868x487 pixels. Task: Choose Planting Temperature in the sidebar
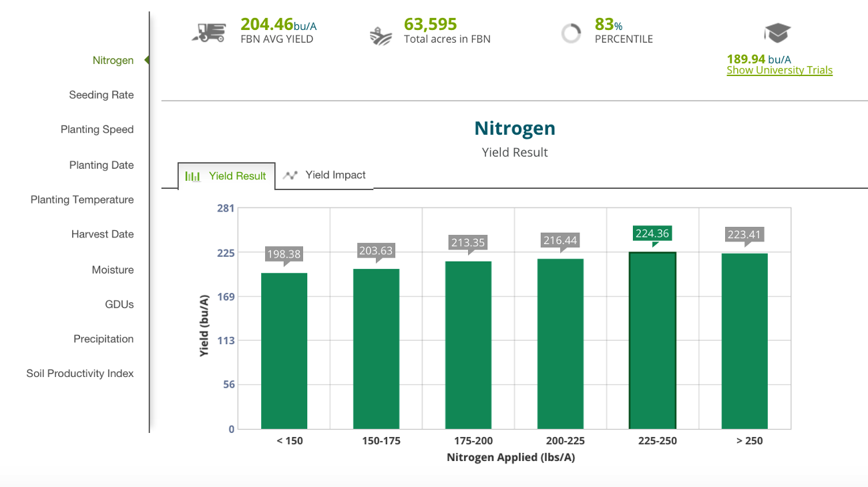[x=82, y=199]
